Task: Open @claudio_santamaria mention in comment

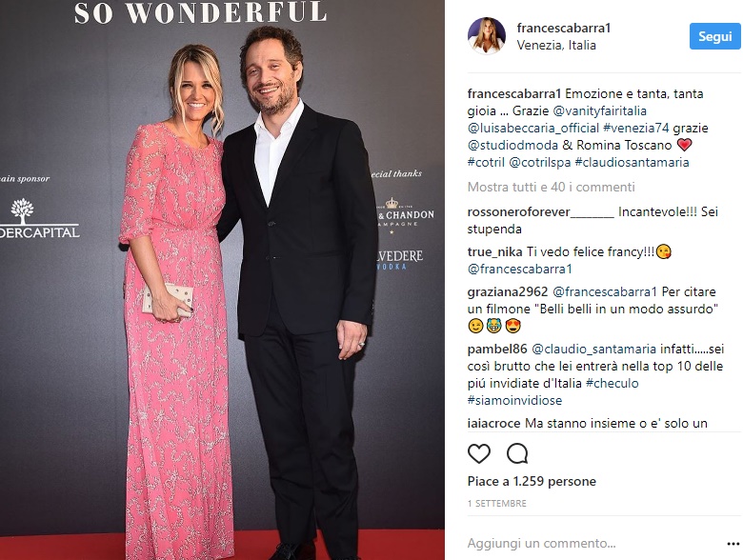Action: 593,350
